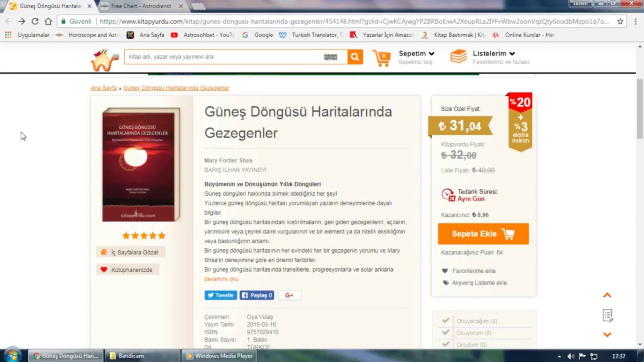Reload the page with the refresh icon
This screenshot has width=644, height=362.
coord(35,21)
